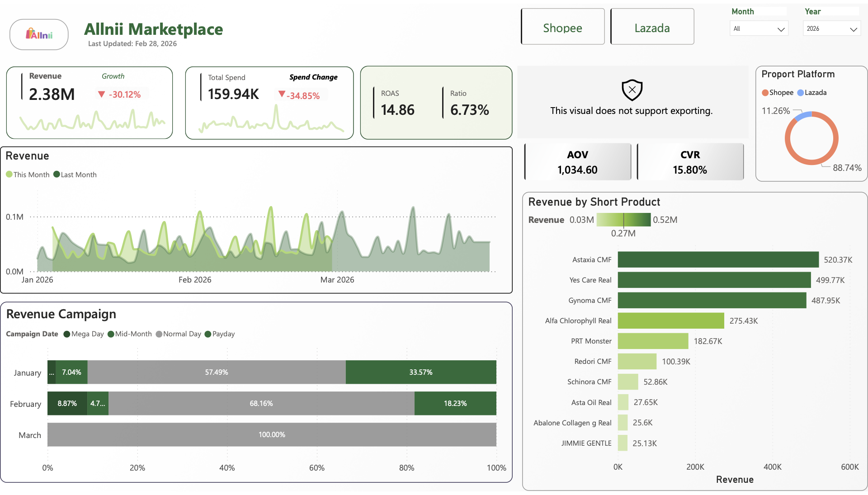This screenshot has width=868, height=495.
Task: Click the PRT Monster revenue bar
Action: (653, 341)
